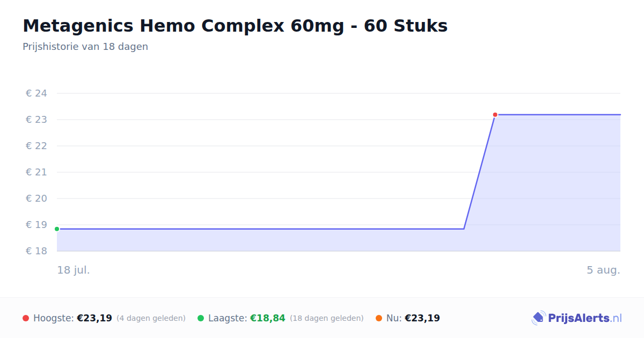644x338 pixels.
Task: Click the € 18 axis label
Action: pos(36,251)
